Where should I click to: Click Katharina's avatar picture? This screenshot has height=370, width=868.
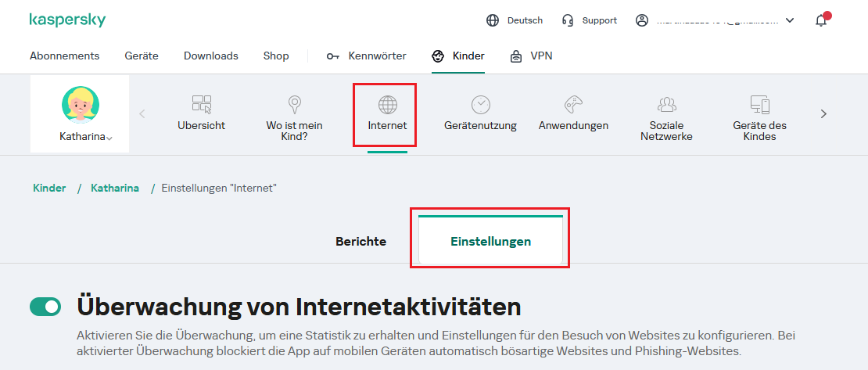[x=81, y=104]
